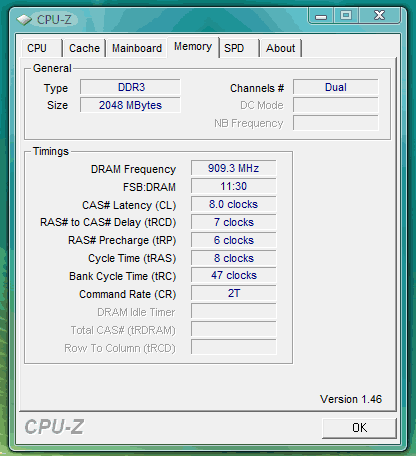Click the Cycle Time (tRAS) label
This screenshot has width=416, height=456.
pyautogui.click(x=132, y=258)
